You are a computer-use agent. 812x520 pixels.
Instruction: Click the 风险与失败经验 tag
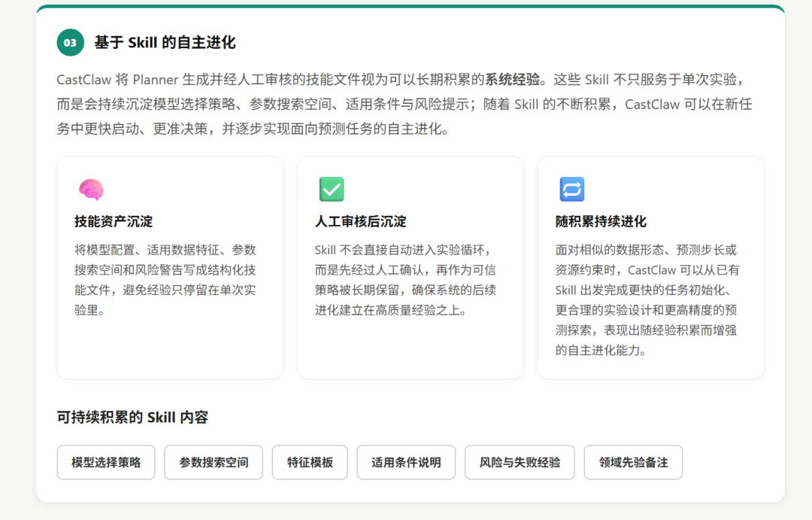pos(520,463)
